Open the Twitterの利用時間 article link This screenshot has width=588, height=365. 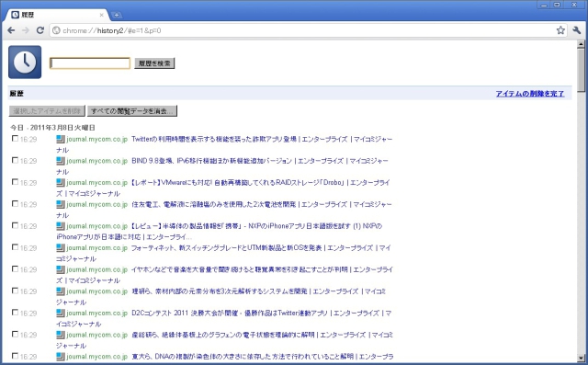(x=224, y=144)
